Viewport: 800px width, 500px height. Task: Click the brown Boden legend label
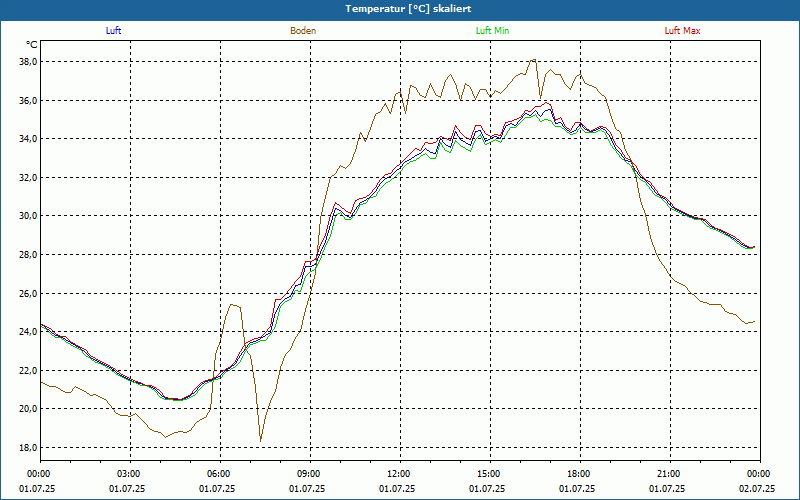coord(303,31)
